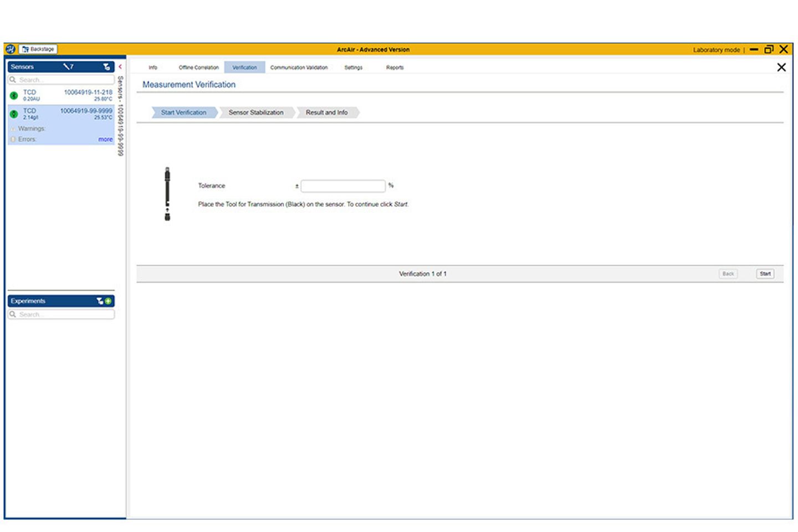Click green status icon of sensor 10064919-11-218
The height and width of the screenshot is (532, 798).
click(14, 95)
